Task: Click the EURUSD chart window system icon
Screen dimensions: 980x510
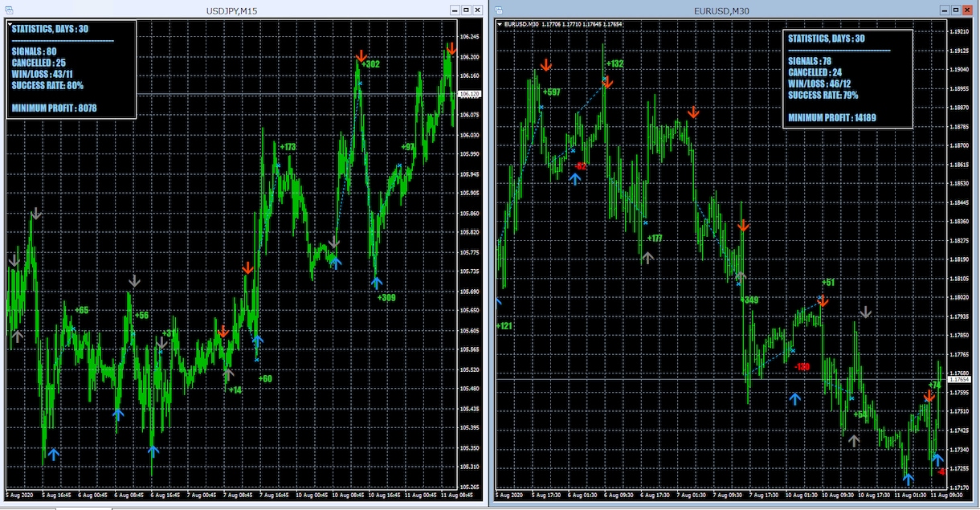Action: click(499, 10)
